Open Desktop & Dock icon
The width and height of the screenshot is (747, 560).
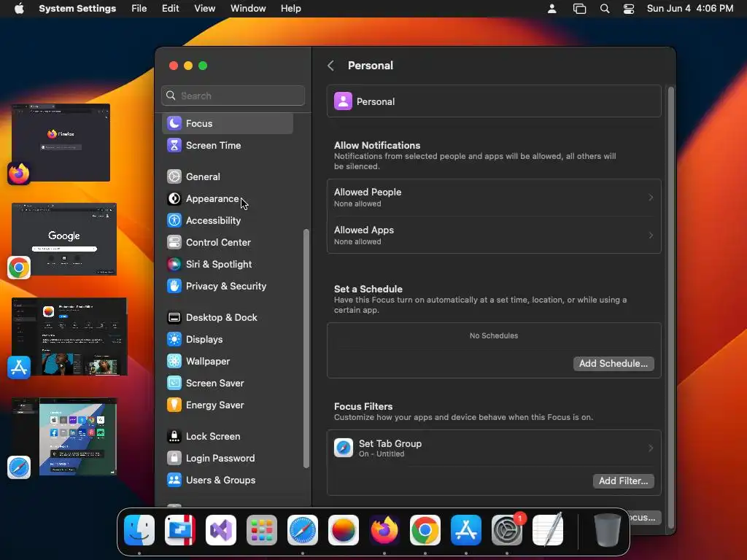(x=174, y=318)
